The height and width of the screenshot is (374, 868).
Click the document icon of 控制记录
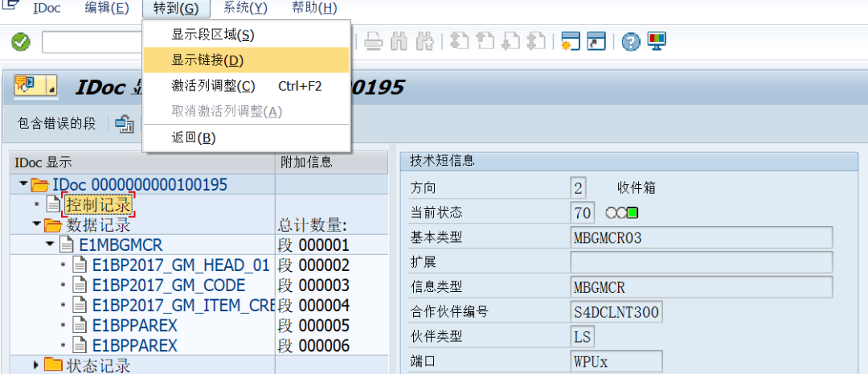pyautogui.click(x=53, y=205)
